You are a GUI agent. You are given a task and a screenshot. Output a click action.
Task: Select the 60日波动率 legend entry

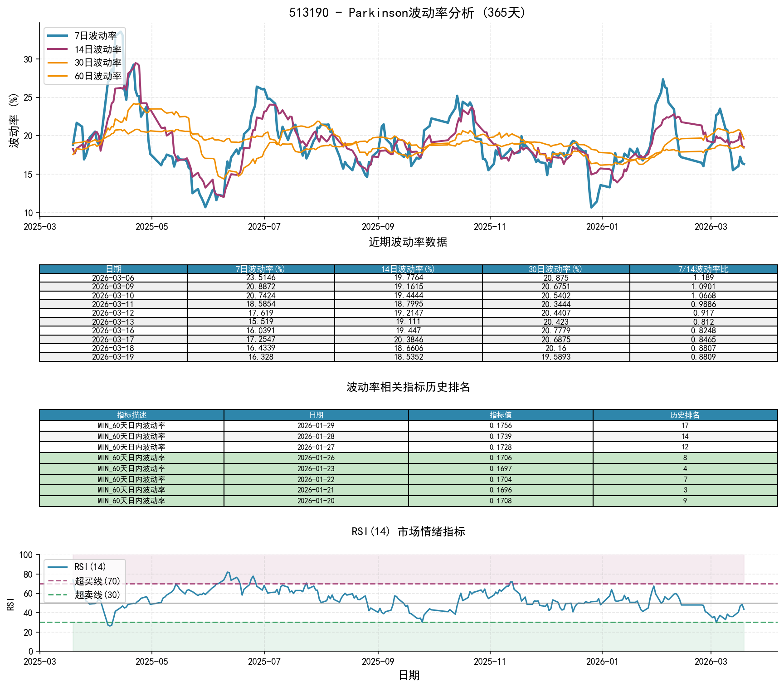(x=97, y=76)
